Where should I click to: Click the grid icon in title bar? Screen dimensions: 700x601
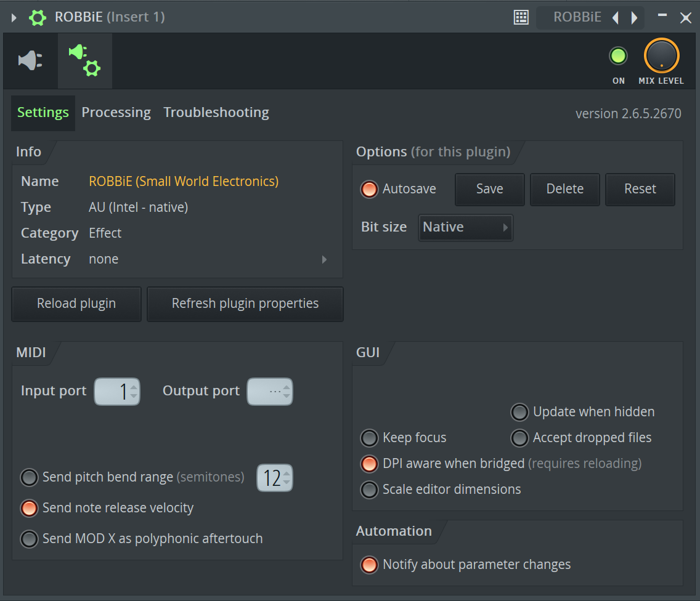[x=521, y=17]
